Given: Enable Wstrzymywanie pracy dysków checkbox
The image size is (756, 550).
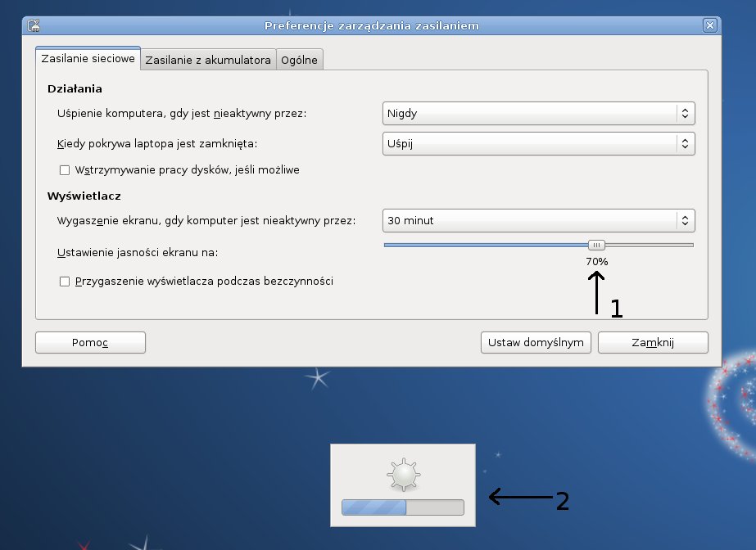Looking at the screenshot, I should 66,170.
